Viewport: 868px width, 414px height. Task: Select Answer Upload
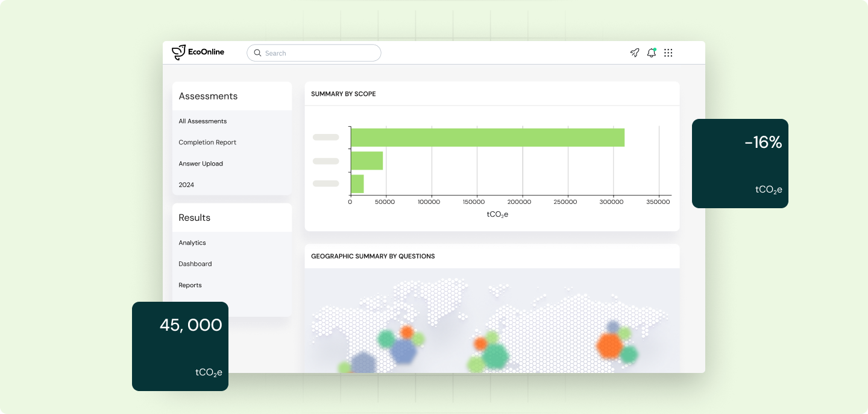pyautogui.click(x=201, y=164)
